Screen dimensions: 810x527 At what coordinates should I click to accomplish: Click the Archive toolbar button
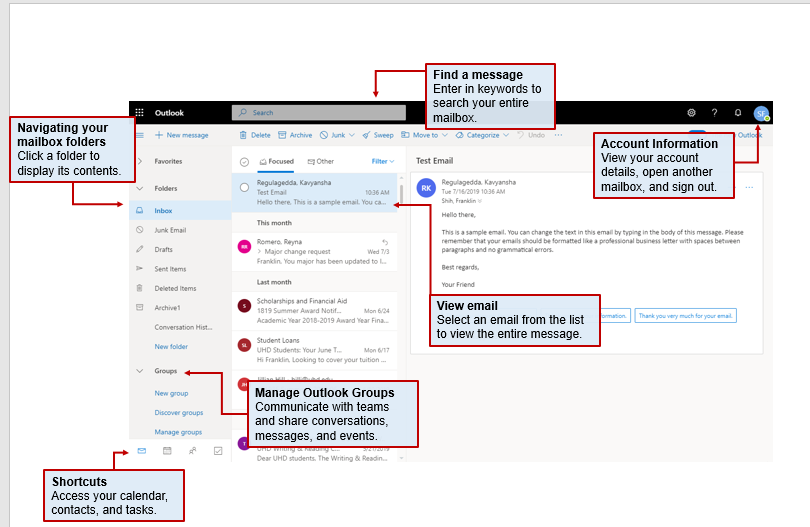(x=295, y=135)
